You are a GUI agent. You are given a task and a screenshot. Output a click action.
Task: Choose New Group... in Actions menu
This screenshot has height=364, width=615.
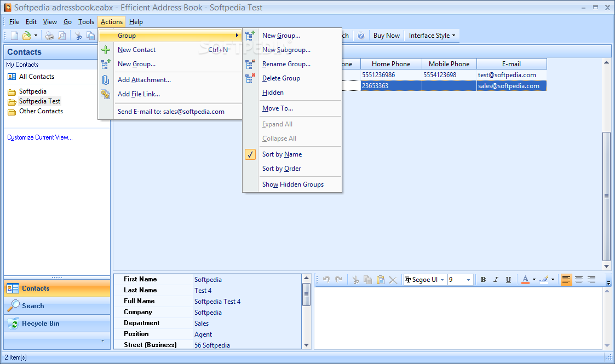[x=170, y=64]
